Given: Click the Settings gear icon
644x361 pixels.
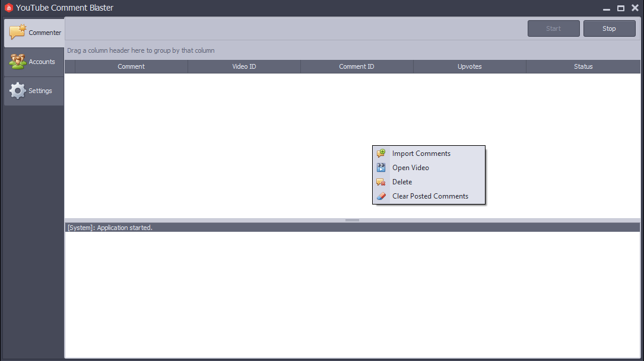Looking at the screenshot, I should (x=18, y=91).
